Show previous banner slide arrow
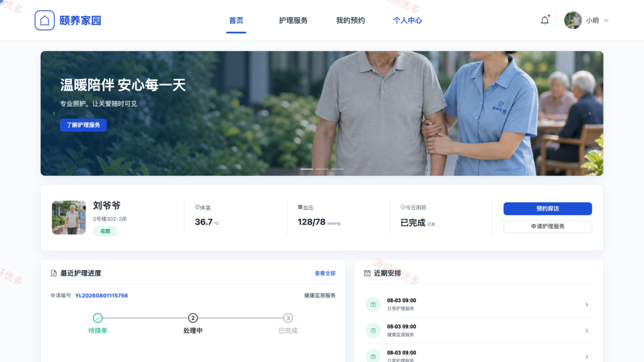Image resolution: width=644 pixels, height=362 pixels. tap(54, 113)
